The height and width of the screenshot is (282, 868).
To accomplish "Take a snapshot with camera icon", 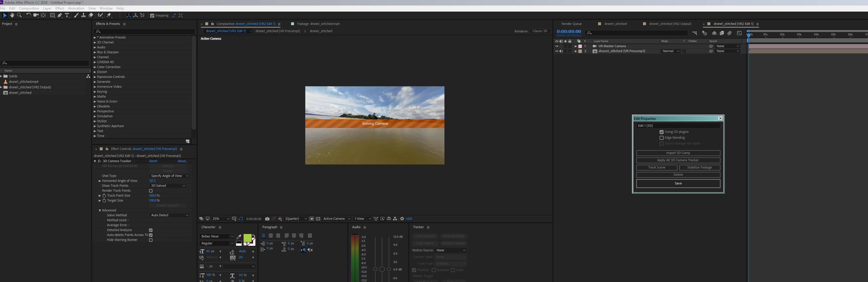I will pos(267,219).
